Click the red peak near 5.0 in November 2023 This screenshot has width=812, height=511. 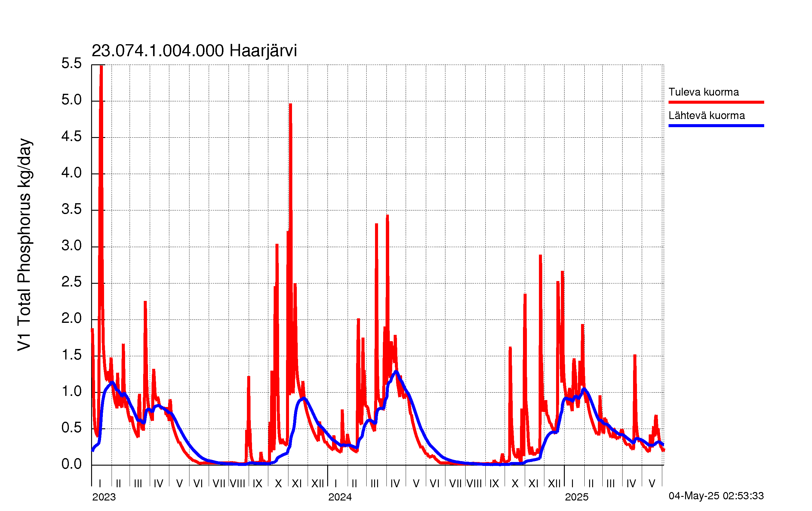[290, 105]
